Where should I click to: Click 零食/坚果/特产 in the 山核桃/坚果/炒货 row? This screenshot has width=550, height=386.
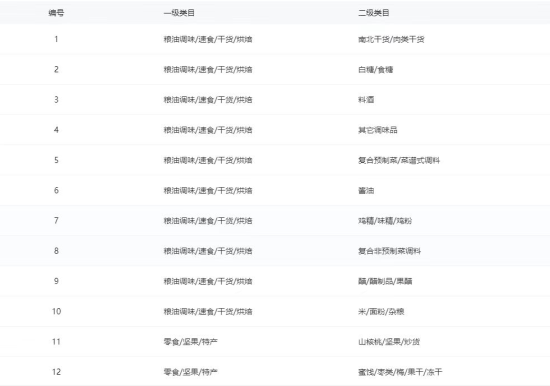click(x=190, y=341)
